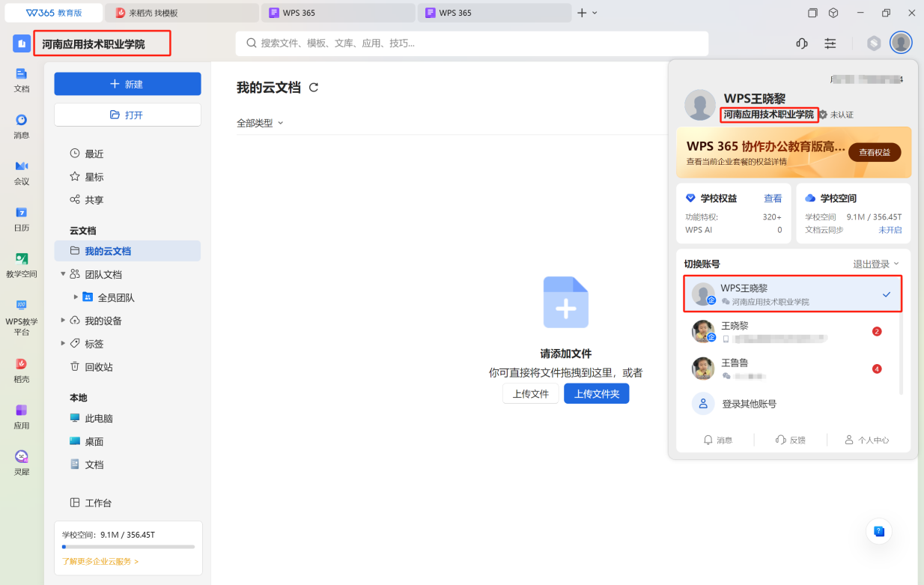Open 反馈 at the bottom of the account panel

[790, 440]
